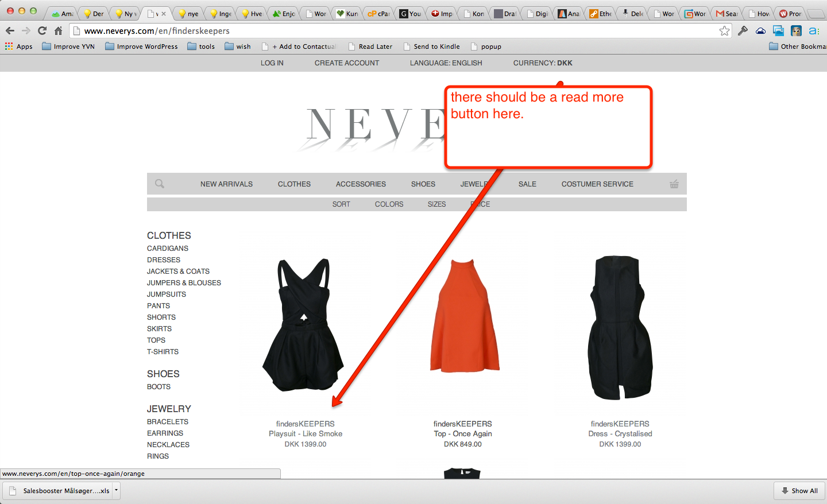Image resolution: width=827 pixels, height=504 pixels.
Task: Select BRACELETS under JEWELRY
Action: (x=168, y=422)
